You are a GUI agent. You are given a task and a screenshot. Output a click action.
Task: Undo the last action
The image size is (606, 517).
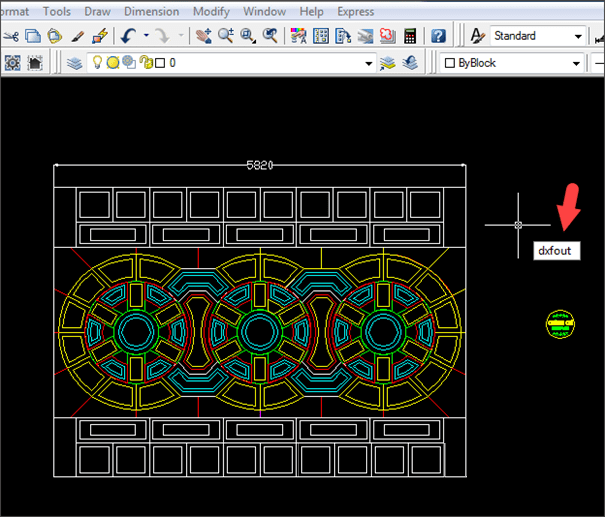128,36
